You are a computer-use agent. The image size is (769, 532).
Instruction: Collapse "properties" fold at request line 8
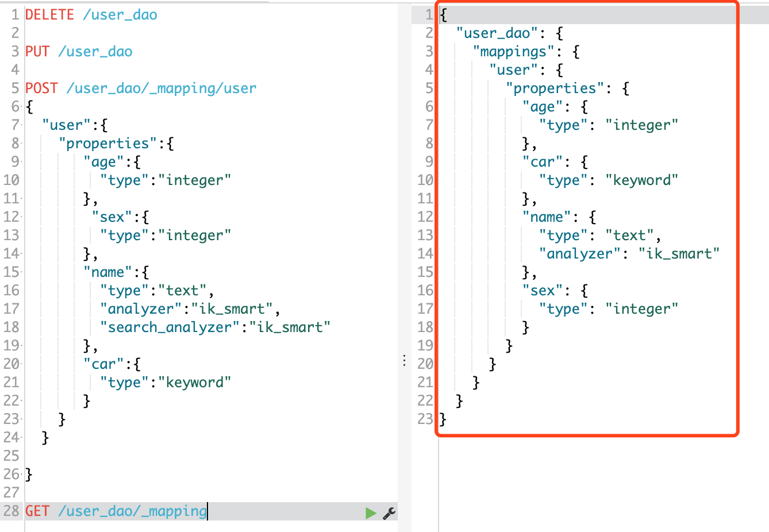pyautogui.click(x=22, y=144)
